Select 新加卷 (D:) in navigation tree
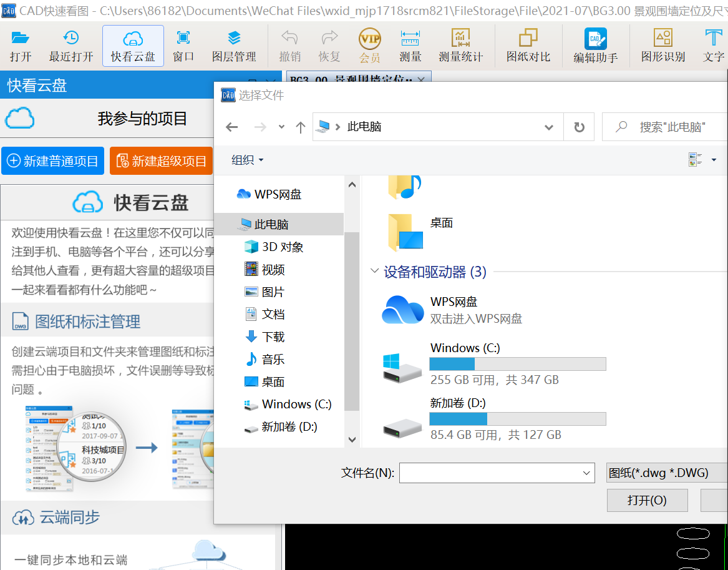This screenshot has width=728, height=570. 281,426
